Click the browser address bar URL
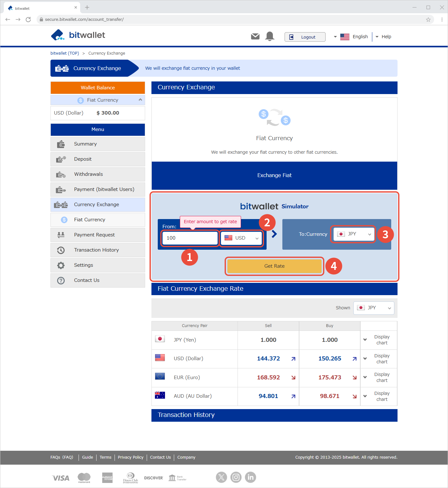The height and width of the screenshot is (488, 448). [84, 20]
